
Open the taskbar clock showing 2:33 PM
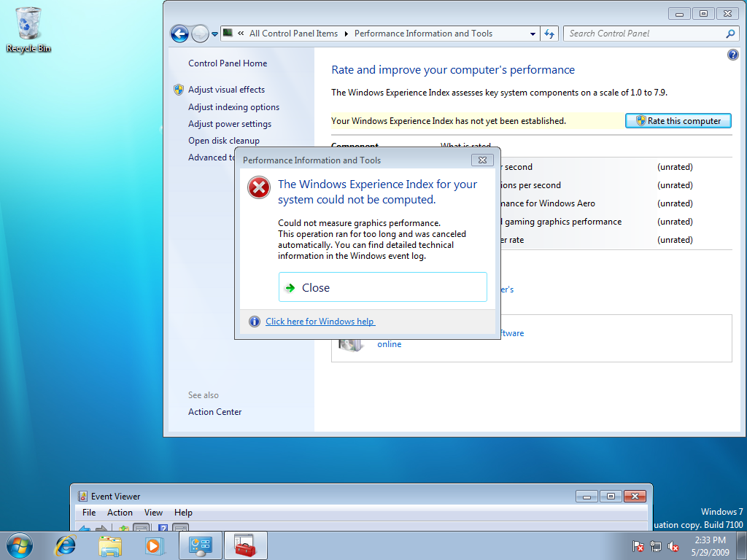tap(711, 546)
